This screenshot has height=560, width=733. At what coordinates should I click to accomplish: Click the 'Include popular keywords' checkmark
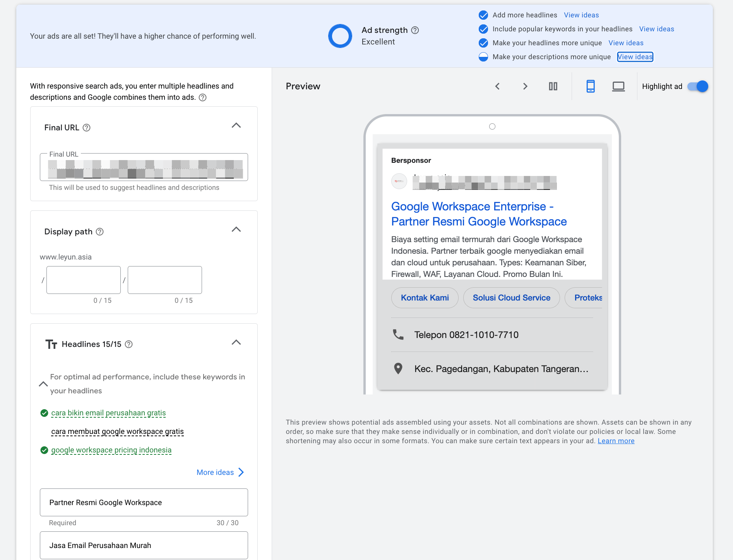(x=483, y=29)
